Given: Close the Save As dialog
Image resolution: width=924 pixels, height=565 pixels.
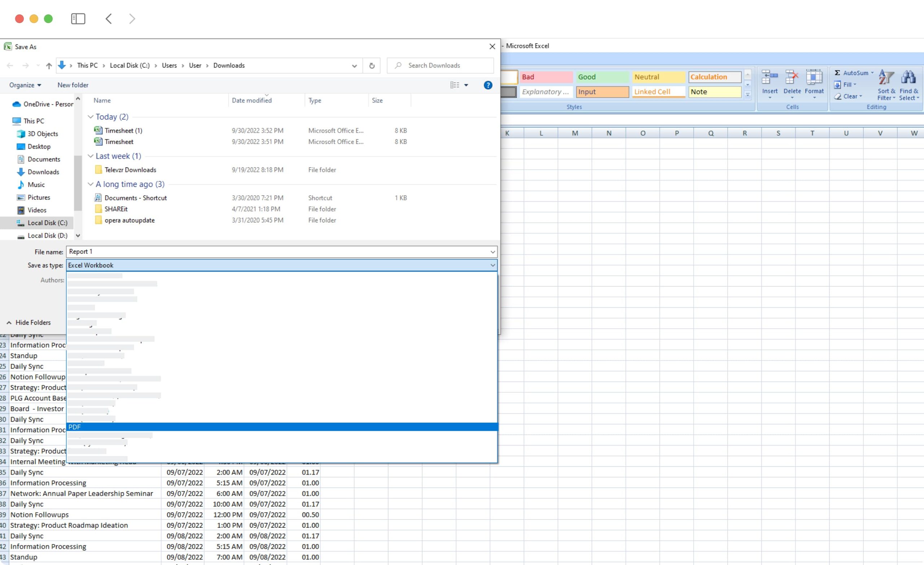Looking at the screenshot, I should (492, 47).
